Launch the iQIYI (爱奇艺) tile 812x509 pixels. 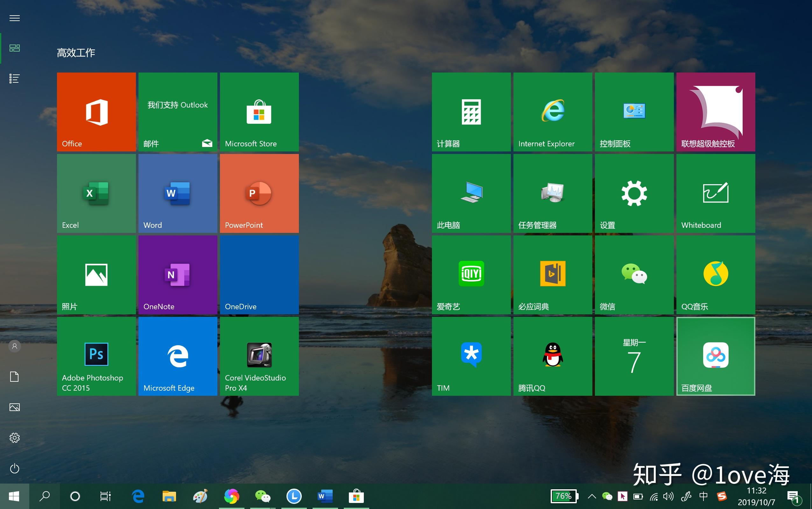coord(471,275)
